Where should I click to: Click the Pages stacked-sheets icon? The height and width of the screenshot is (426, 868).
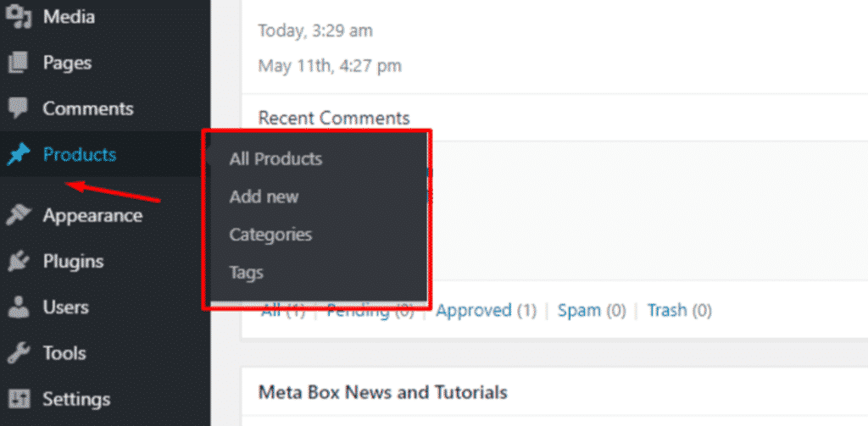pos(19,63)
